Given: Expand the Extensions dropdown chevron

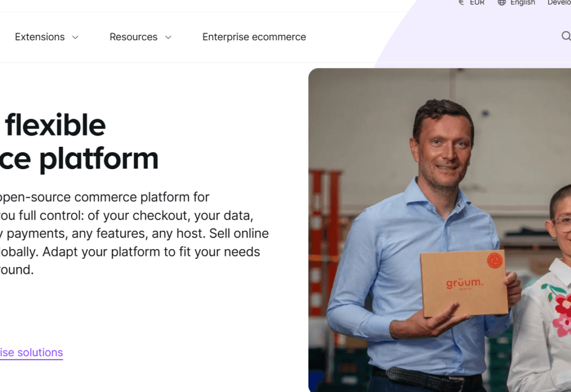Looking at the screenshot, I should (76, 37).
